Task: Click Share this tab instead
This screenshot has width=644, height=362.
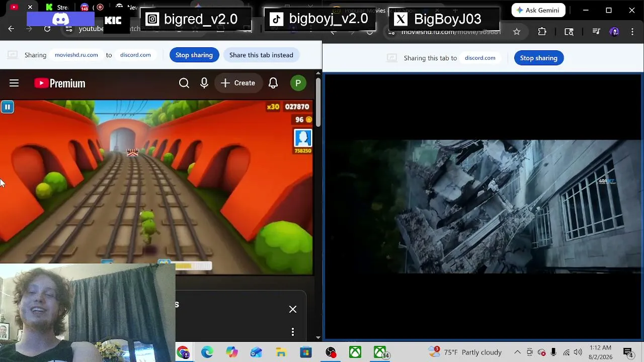Action: tap(261, 55)
